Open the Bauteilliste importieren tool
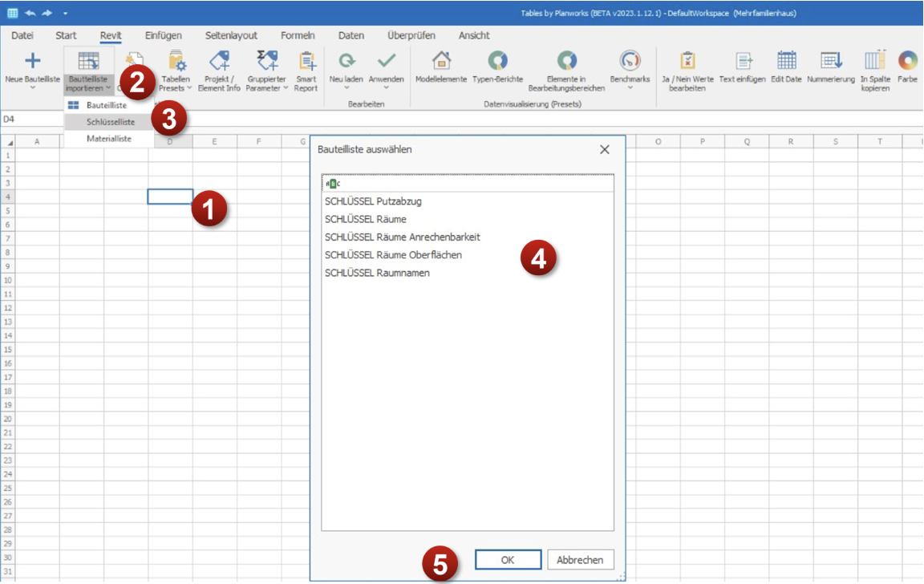The height and width of the screenshot is (584, 924). coord(88,71)
